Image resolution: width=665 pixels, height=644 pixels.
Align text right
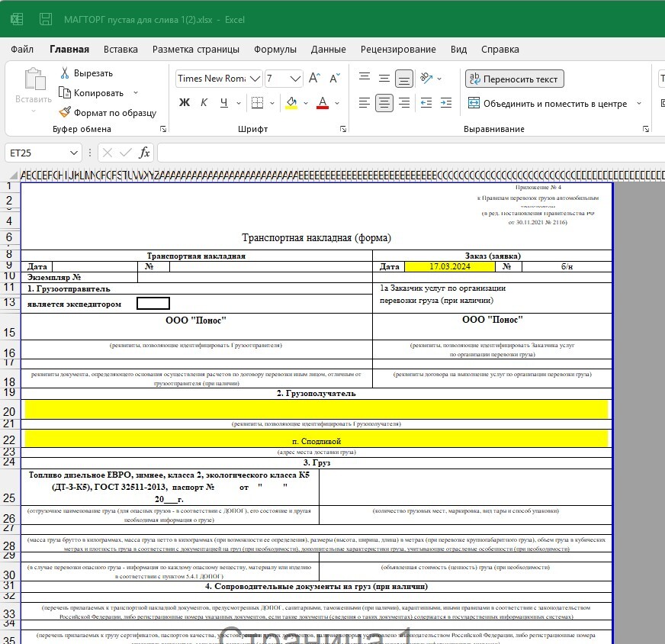pos(404,103)
